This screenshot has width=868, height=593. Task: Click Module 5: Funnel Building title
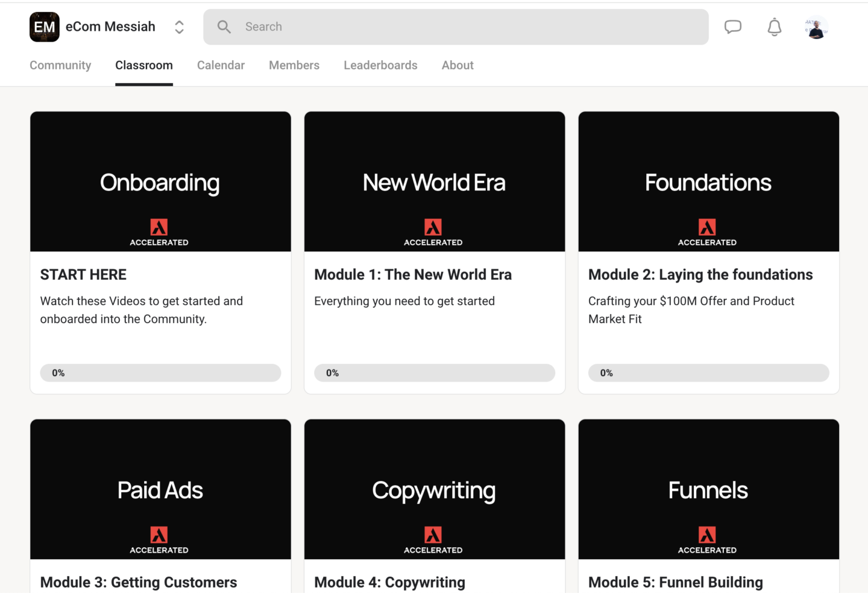(x=676, y=582)
